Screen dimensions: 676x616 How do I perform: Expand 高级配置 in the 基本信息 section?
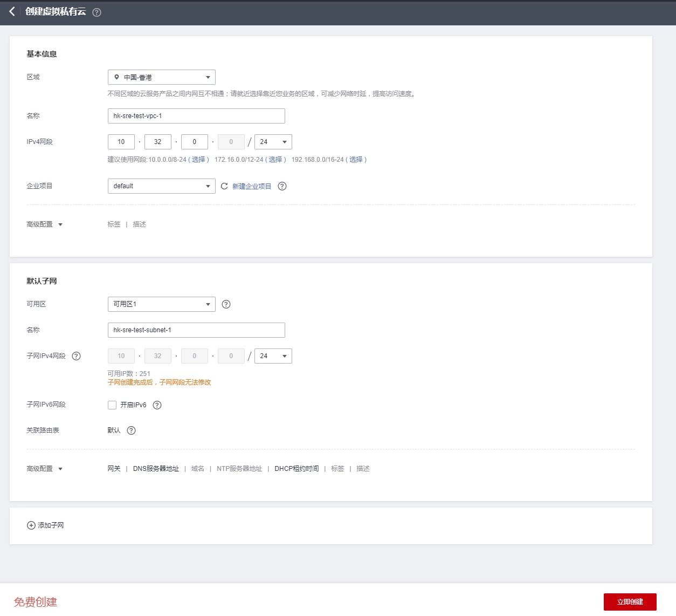(45, 224)
